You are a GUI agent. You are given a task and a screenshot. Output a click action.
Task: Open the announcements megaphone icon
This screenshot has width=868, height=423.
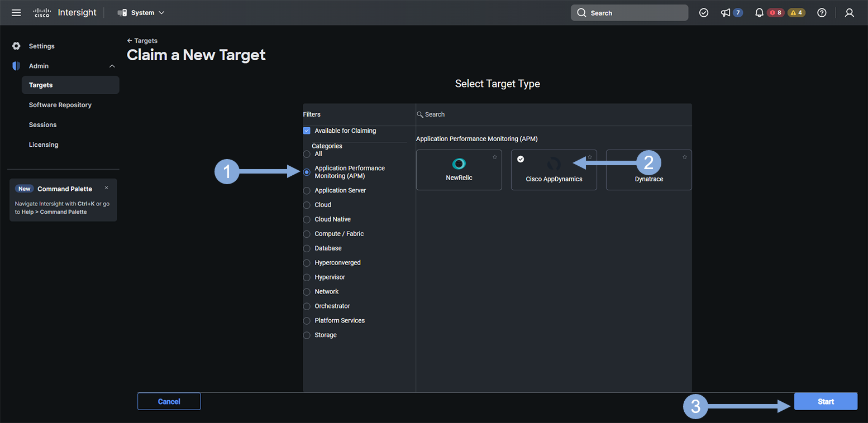pos(726,13)
